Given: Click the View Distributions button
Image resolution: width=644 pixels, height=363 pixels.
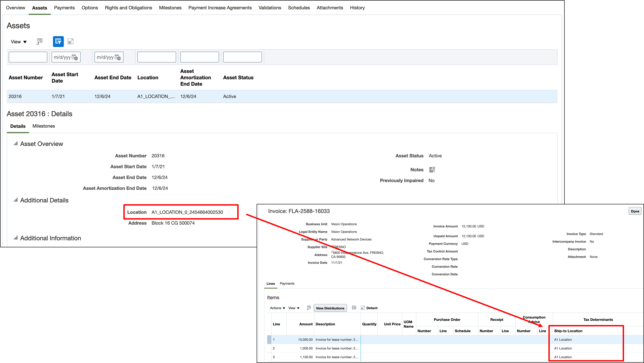Looking at the screenshot, I should tap(330, 308).
